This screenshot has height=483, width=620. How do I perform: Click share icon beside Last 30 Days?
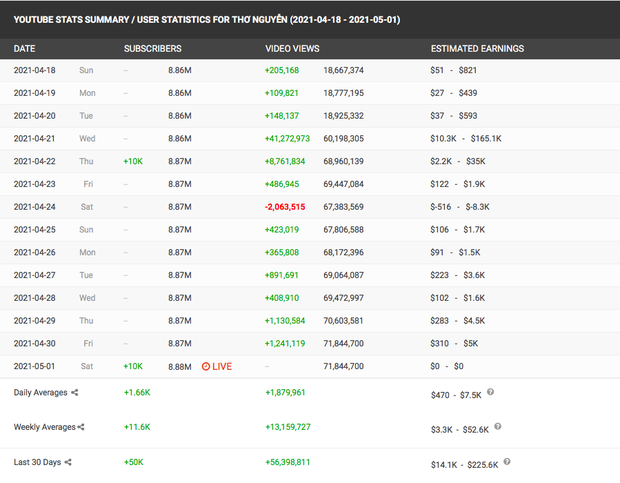point(68,463)
